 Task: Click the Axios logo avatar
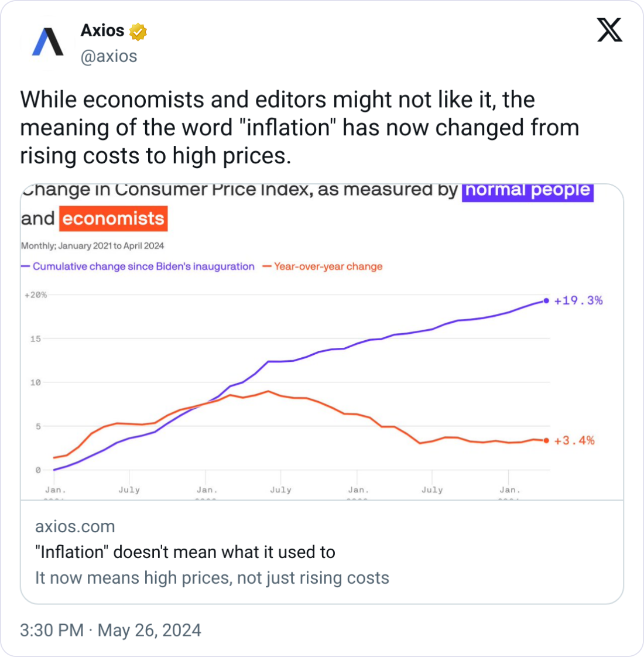point(48,42)
